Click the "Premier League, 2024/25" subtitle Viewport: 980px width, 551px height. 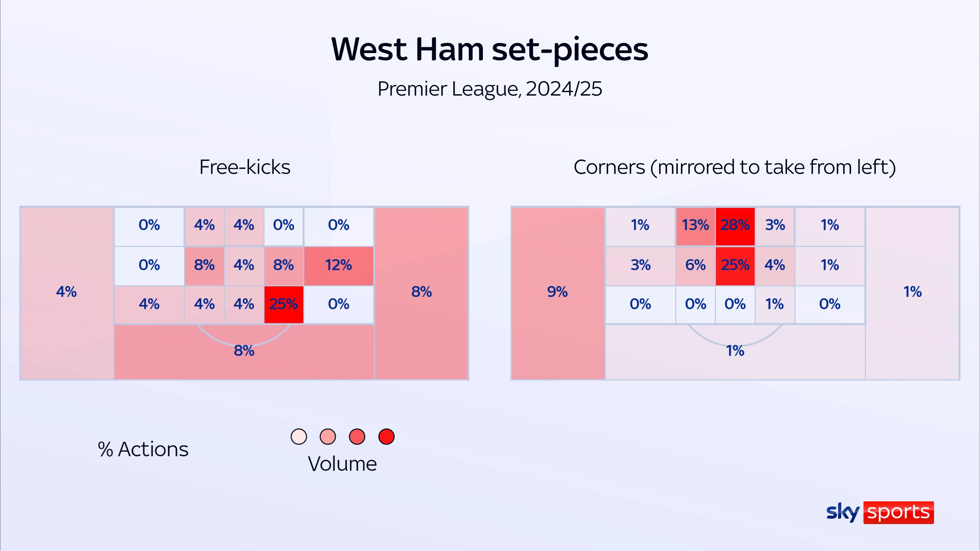pos(490,89)
